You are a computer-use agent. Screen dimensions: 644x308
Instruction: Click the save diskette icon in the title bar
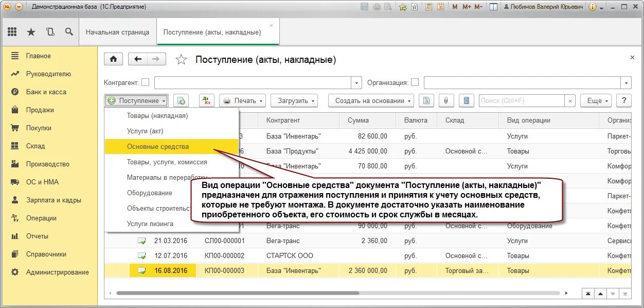[365, 7]
